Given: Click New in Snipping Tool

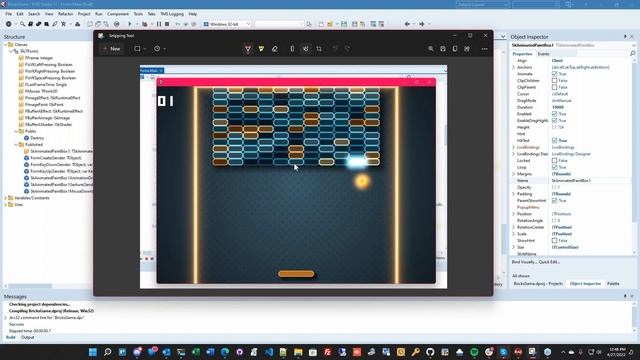Looking at the screenshot, I should coord(111,49).
